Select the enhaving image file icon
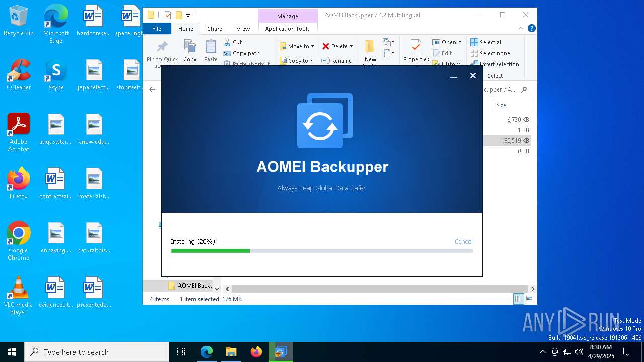Viewport: 644px width, 362px height. (56, 238)
